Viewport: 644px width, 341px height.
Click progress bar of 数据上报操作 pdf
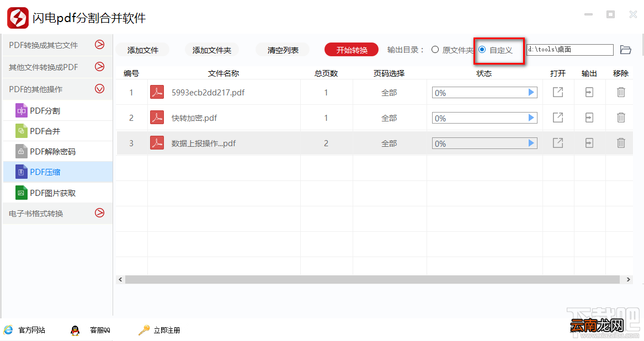[485, 143]
